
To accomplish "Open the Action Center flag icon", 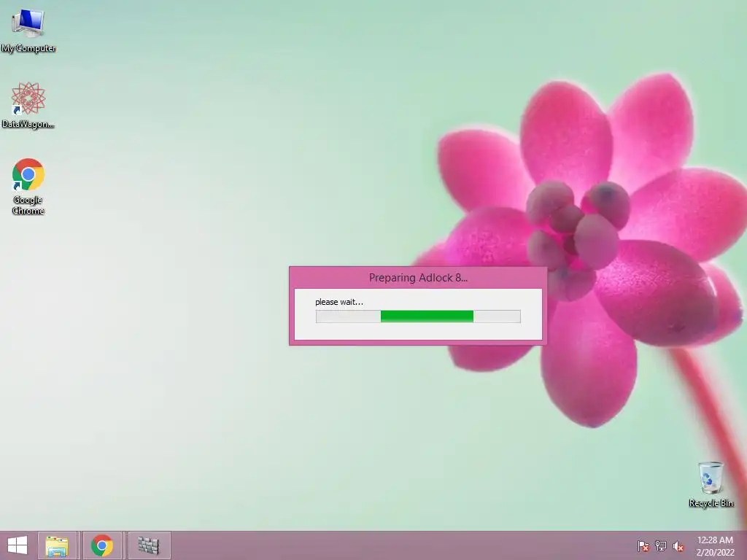I will 643,546.
